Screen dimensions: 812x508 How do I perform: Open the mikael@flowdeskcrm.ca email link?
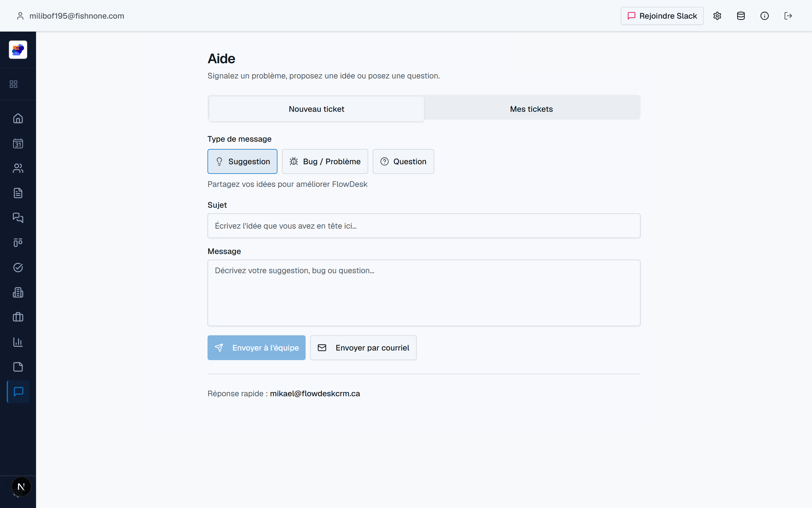point(315,393)
